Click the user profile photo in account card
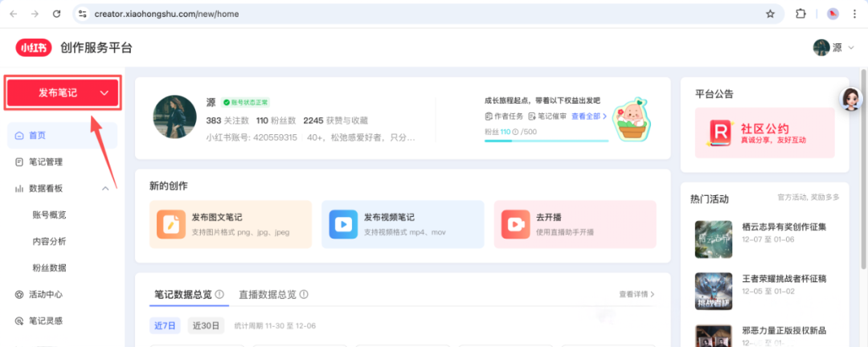Viewport: 868px width, 347px height. tap(175, 116)
